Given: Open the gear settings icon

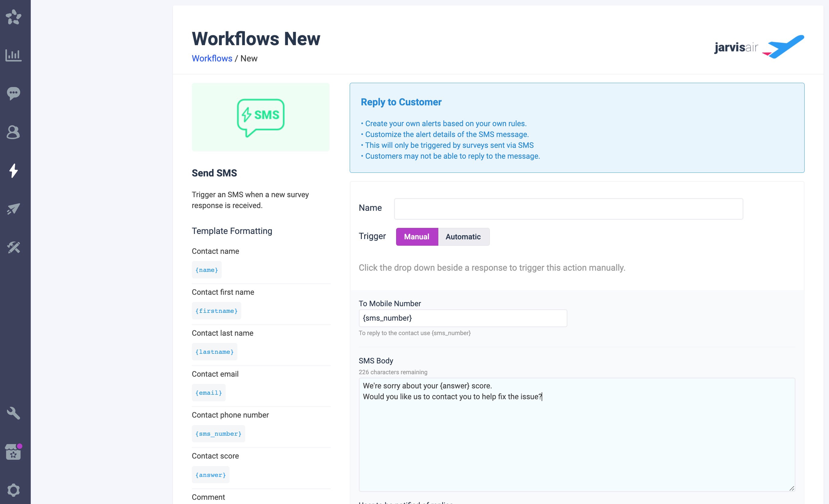Looking at the screenshot, I should pyautogui.click(x=14, y=490).
